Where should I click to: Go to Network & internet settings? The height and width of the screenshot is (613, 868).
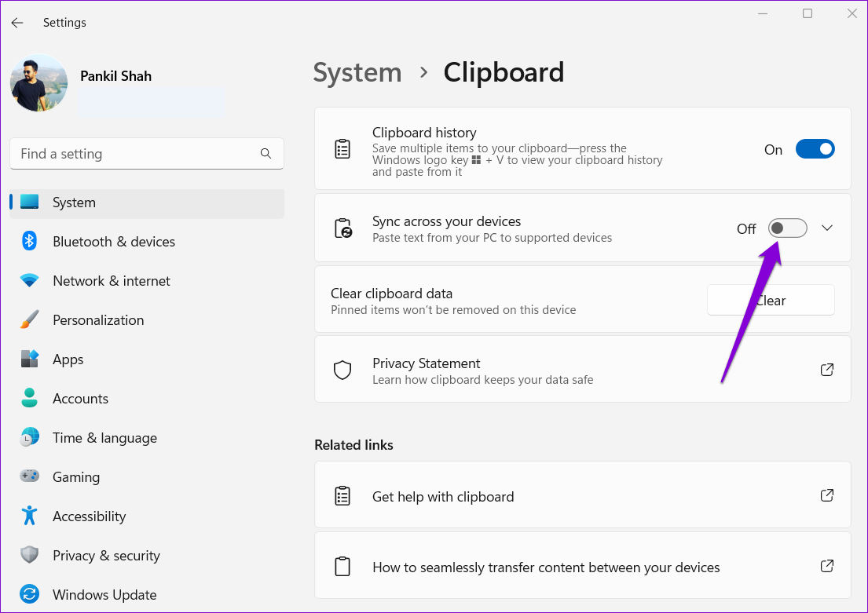147,281
